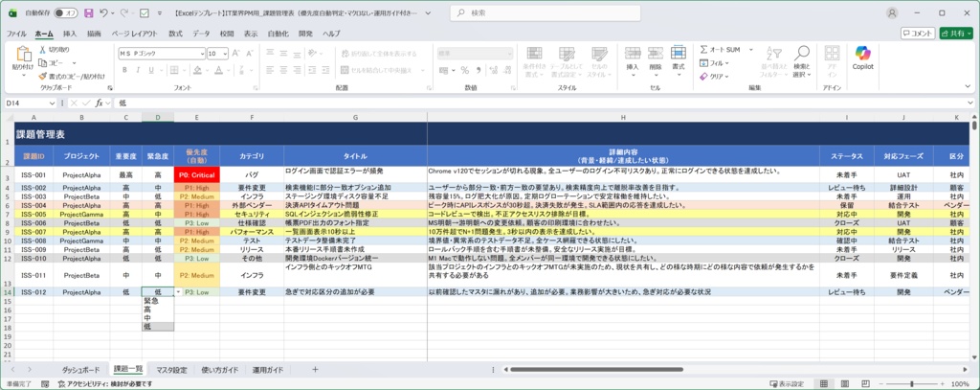Image resolution: width=980 pixels, height=390 pixels.
Task: Click the 共有 (Share) button
Action: [x=956, y=34]
